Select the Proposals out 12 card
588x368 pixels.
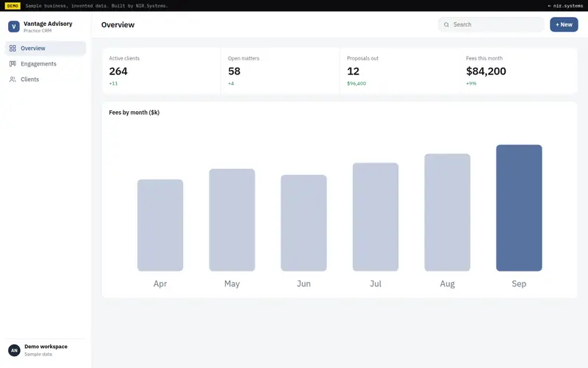click(399, 71)
